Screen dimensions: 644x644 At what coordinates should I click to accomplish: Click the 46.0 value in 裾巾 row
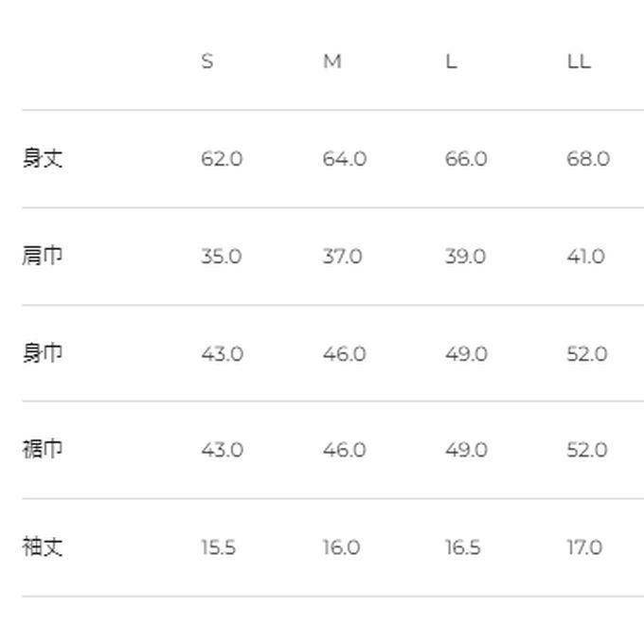pyautogui.click(x=344, y=450)
